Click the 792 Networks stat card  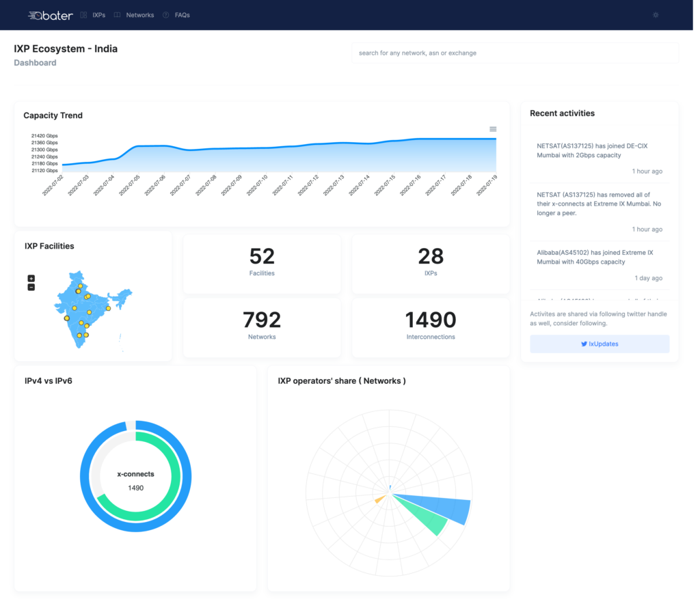coord(262,328)
